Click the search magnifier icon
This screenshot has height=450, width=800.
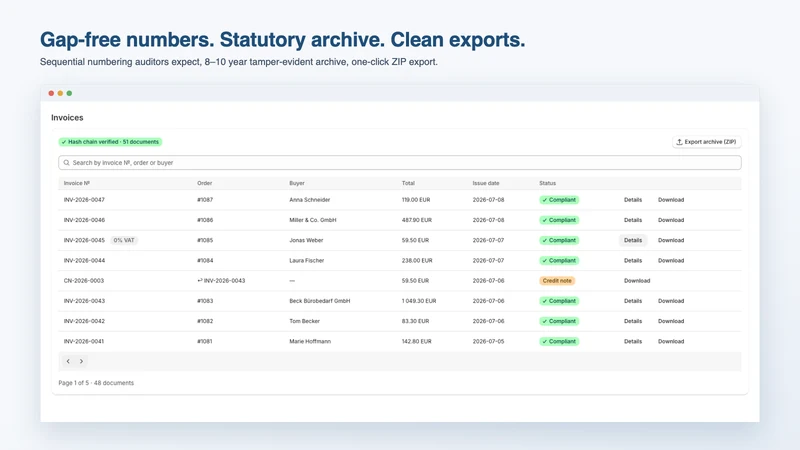click(x=66, y=163)
